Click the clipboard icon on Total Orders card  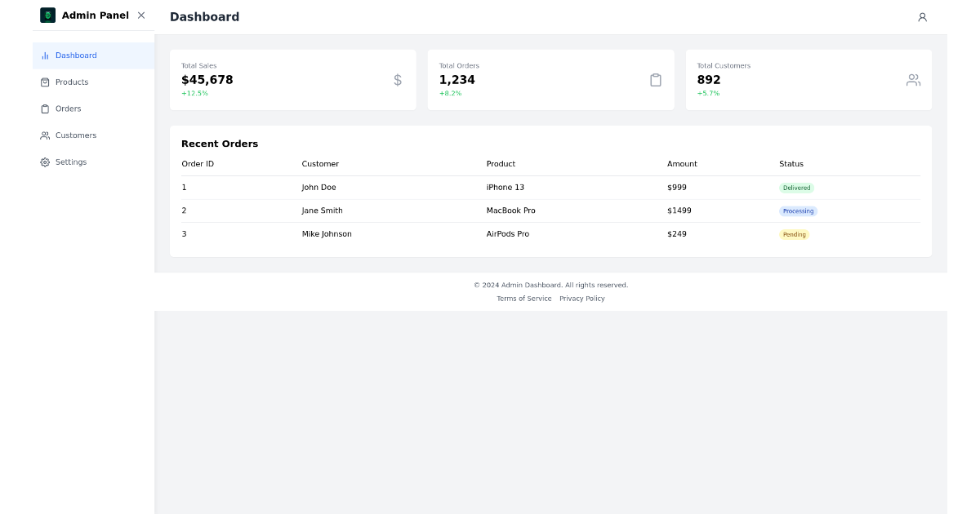[656, 80]
